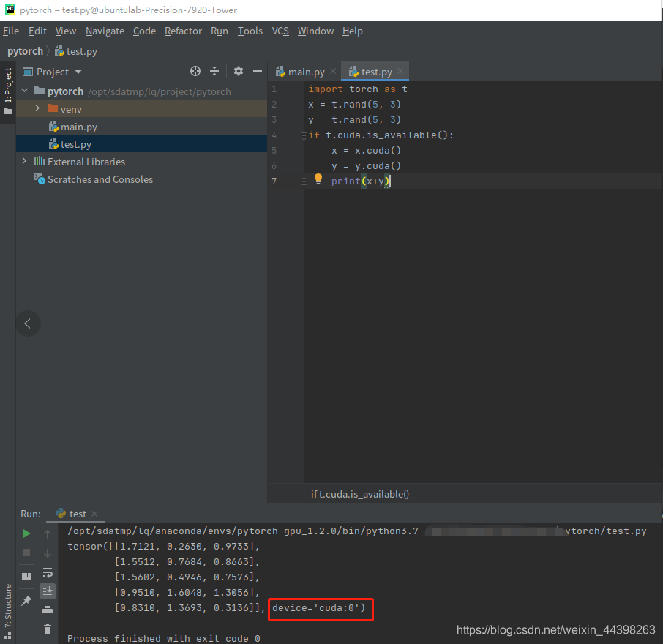Toggle soft-wrap in Run console
663x644 pixels.
click(x=48, y=572)
